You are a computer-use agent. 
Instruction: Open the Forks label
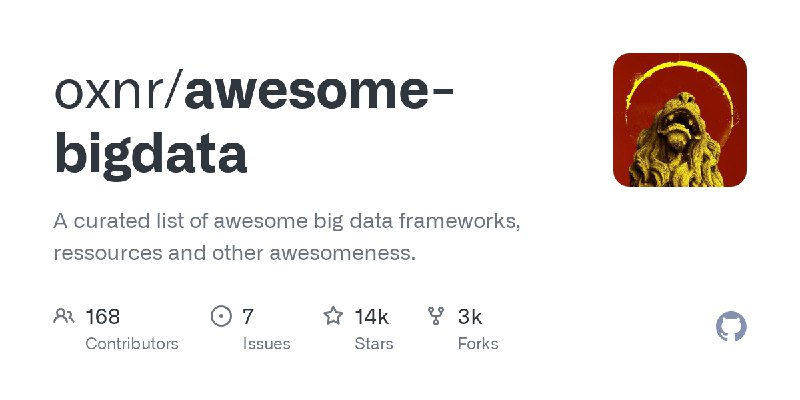[x=478, y=344]
